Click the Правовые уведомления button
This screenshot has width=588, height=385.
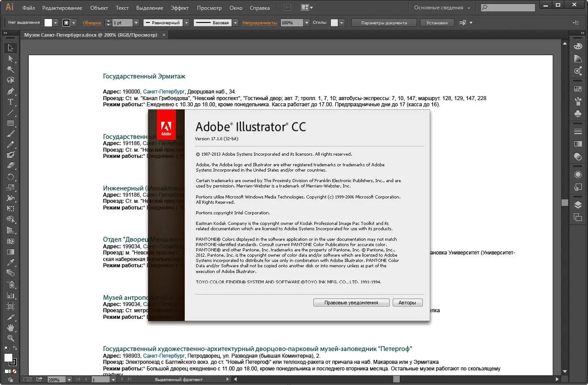click(x=351, y=303)
